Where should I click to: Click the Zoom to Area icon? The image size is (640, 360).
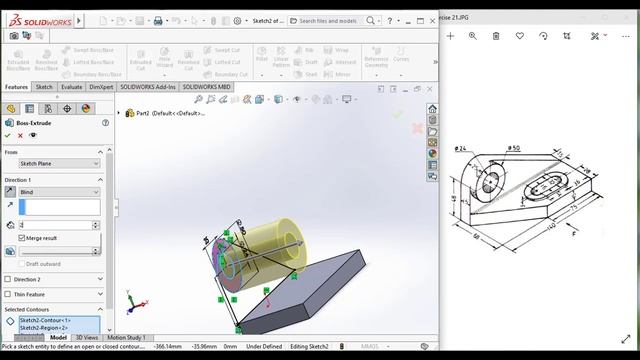pyautogui.click(x=211, y=99)
